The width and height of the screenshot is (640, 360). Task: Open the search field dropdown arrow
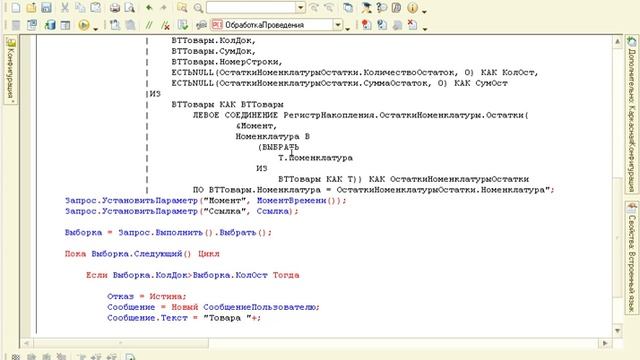point(300,7)
